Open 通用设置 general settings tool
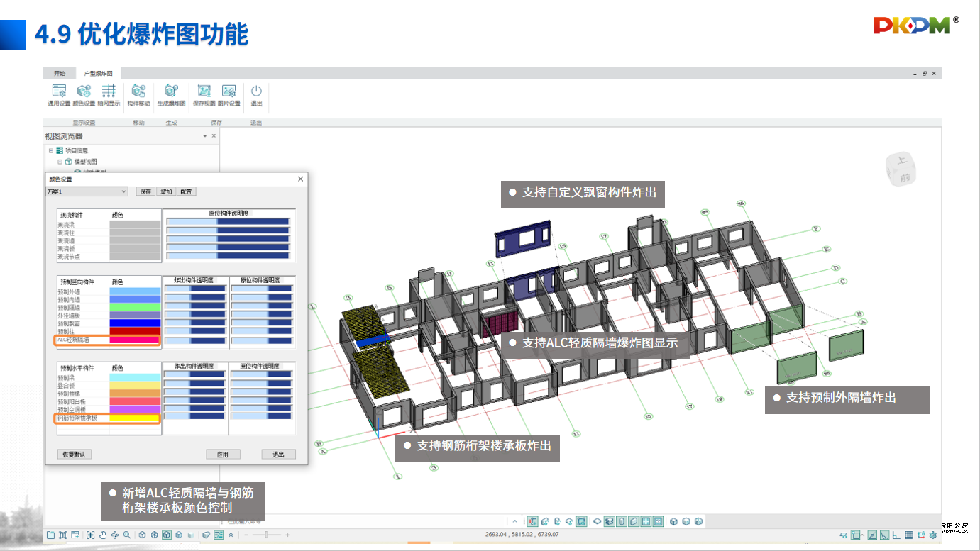 pyautogui.click(x=59, y=91)
